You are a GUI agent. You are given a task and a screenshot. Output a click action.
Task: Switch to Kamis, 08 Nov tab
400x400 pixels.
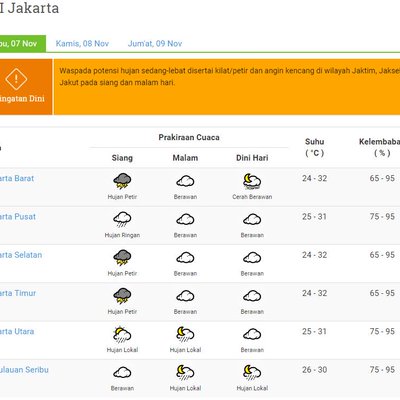(x=82, y=44)
